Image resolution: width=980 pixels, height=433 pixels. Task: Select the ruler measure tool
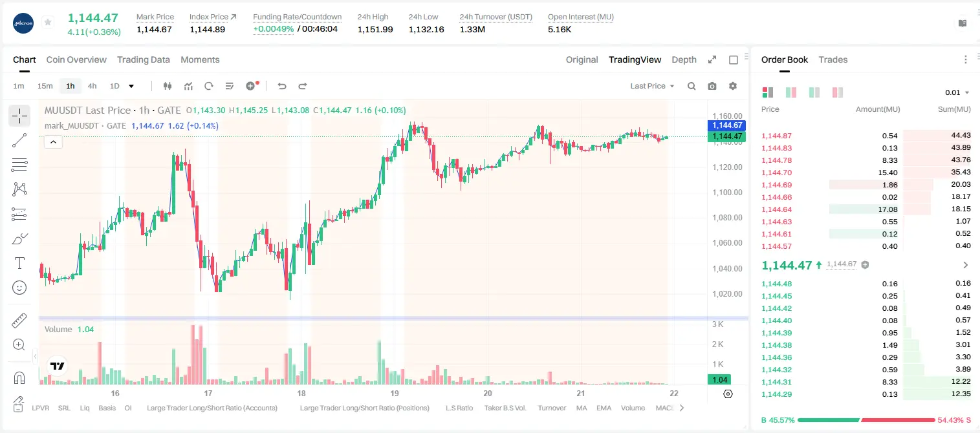click(19, 320)
